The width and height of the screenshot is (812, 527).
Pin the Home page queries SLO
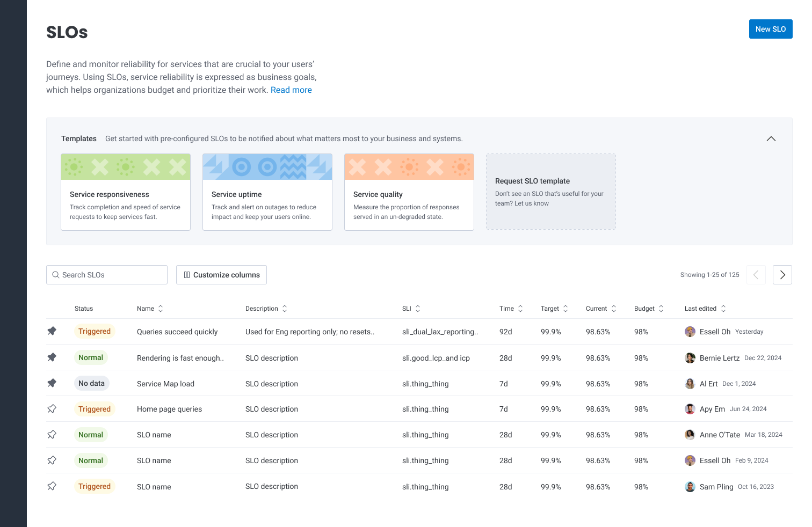point(52,409)
